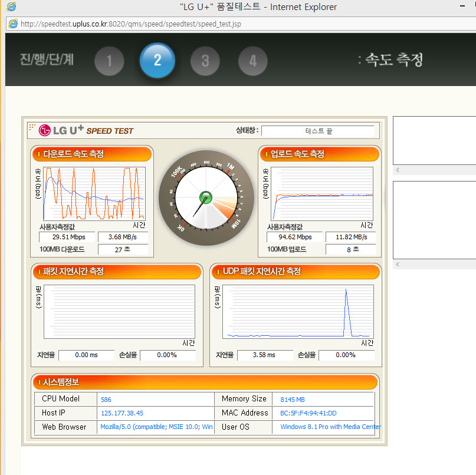Click the CPU Model value 586

pos(106,400)
